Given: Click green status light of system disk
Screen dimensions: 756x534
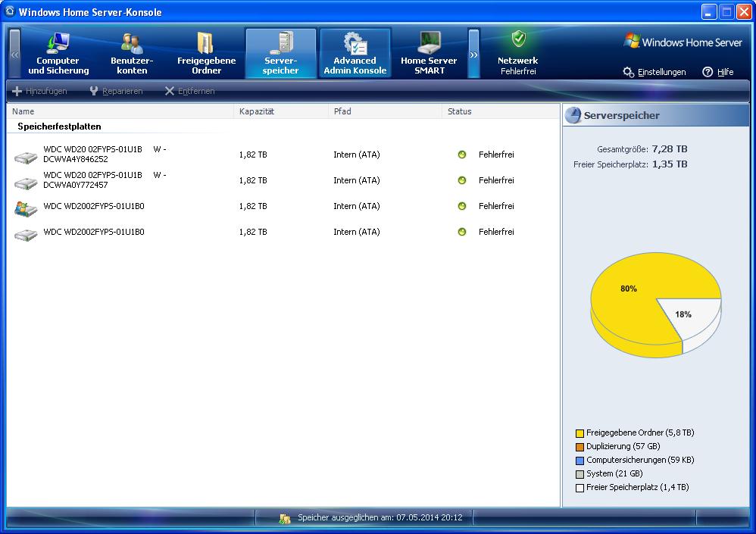Looking at the screenshot, I should 462,206.
